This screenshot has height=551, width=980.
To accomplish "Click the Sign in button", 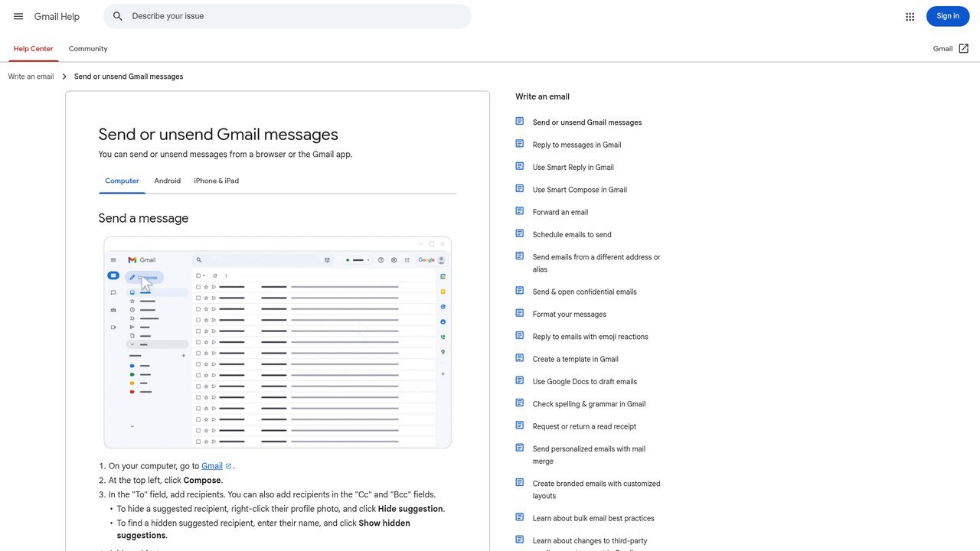I will 948,16.
